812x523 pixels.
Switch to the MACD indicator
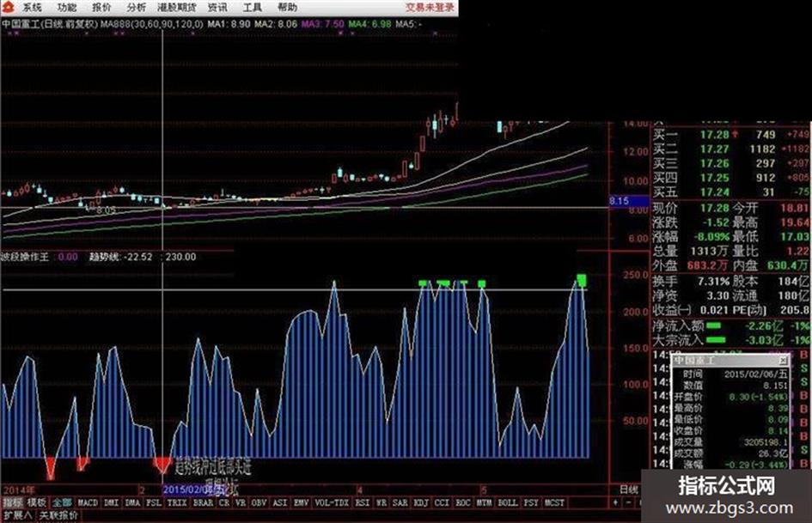[x=88, y=502]
